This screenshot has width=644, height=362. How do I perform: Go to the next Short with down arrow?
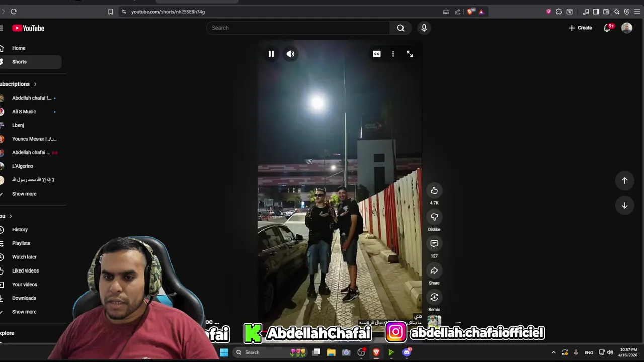tap(624, 205)
